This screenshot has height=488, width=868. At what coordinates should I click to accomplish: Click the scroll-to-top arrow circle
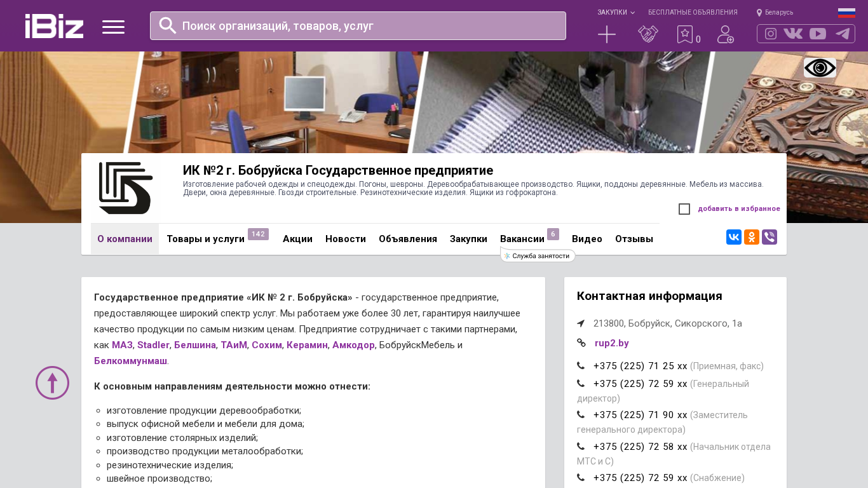tap(52, 383)
